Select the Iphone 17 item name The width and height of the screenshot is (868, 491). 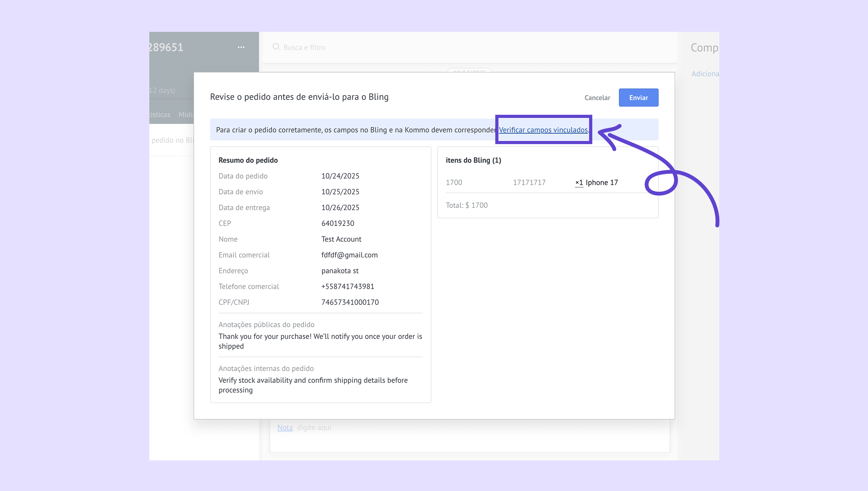click(602, 182)
